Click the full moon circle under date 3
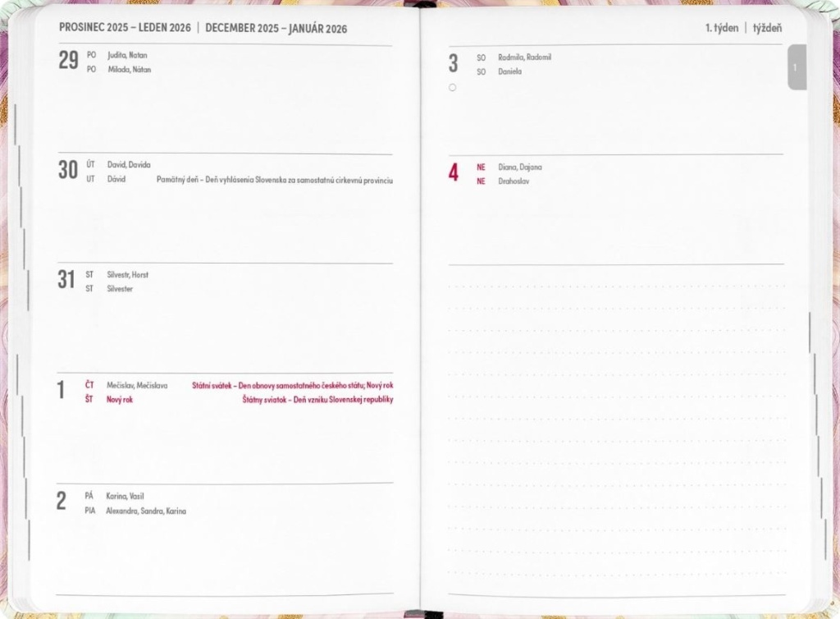 [x=452, y=87]
